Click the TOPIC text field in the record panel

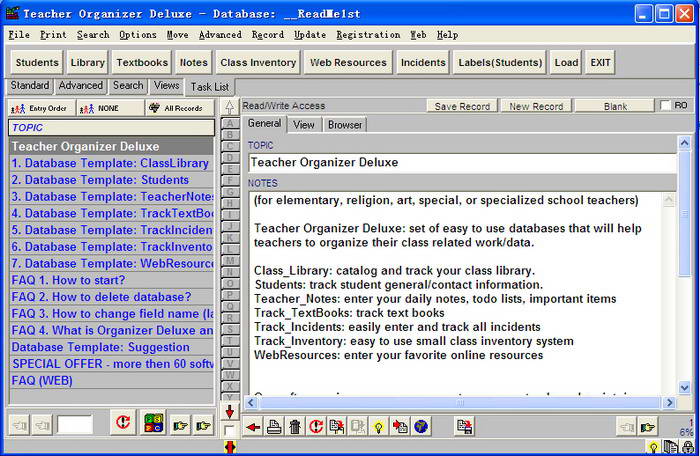tap(462, 163)
